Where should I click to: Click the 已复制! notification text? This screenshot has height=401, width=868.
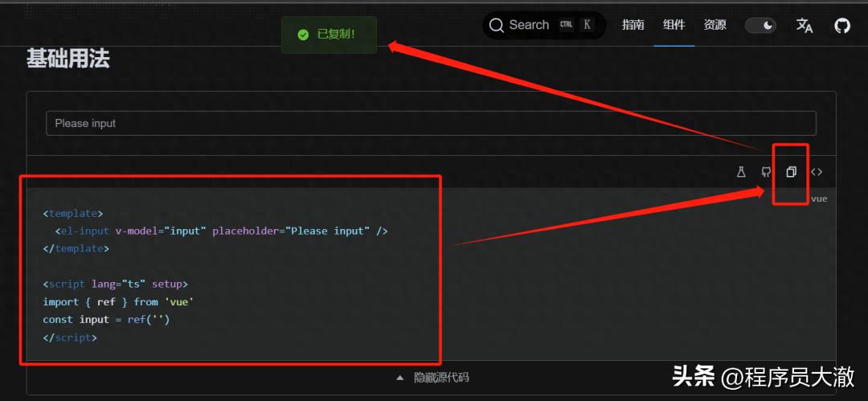point(335,35)
